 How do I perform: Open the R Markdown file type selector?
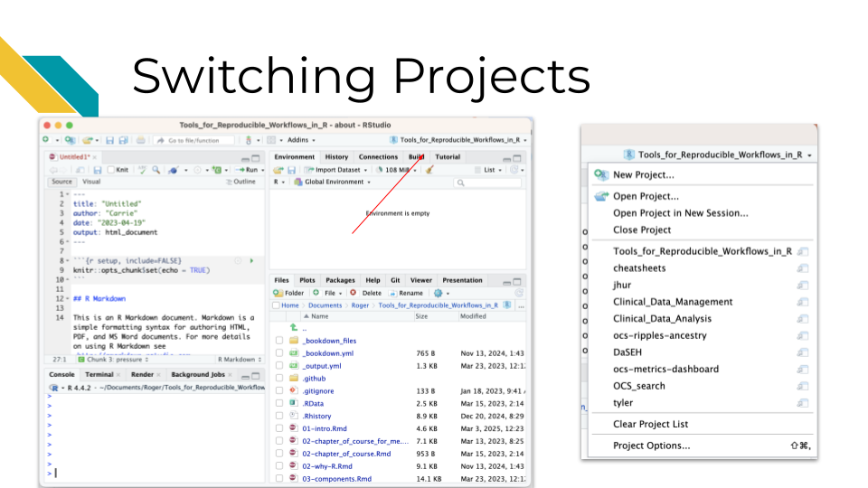[x=240, y=360]
